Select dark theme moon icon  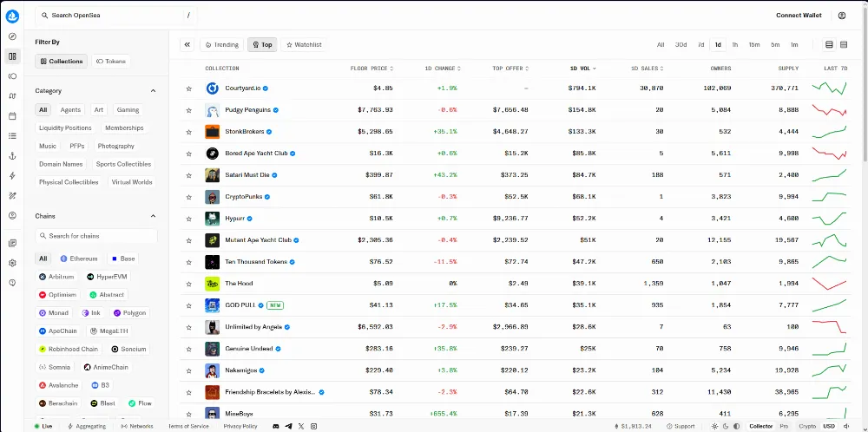pos(725,427)
